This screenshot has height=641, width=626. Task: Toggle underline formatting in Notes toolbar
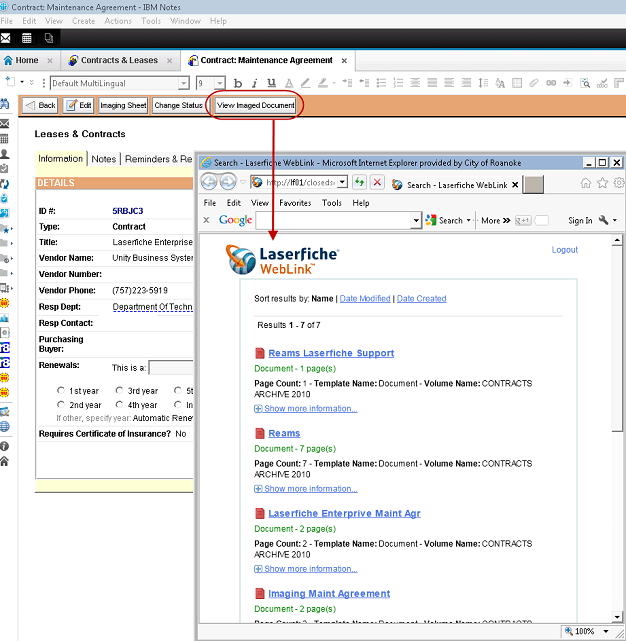tap(271, 83)
